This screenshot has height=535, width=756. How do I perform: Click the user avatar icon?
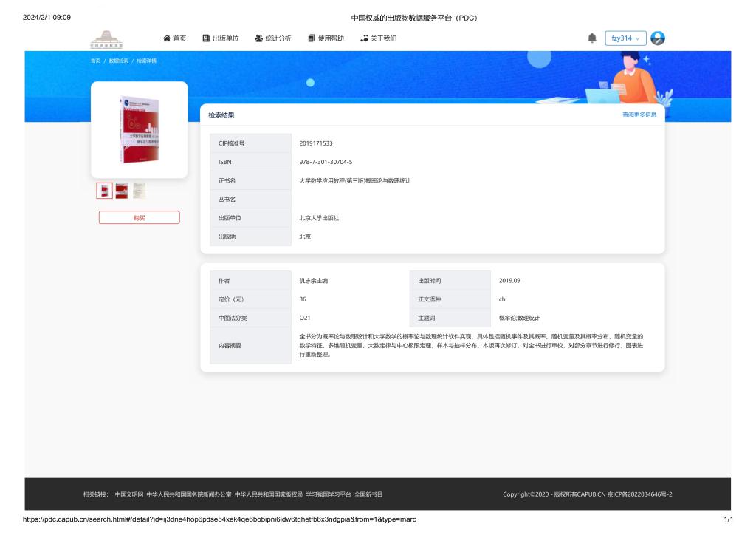pos(658,38)
